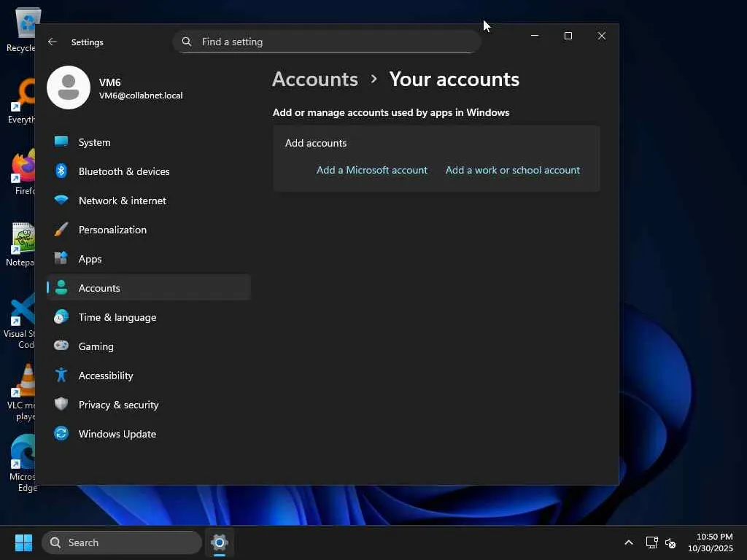Click the Settings gear on the taskbar
747x560 pixels.
[x=220, y=542]
